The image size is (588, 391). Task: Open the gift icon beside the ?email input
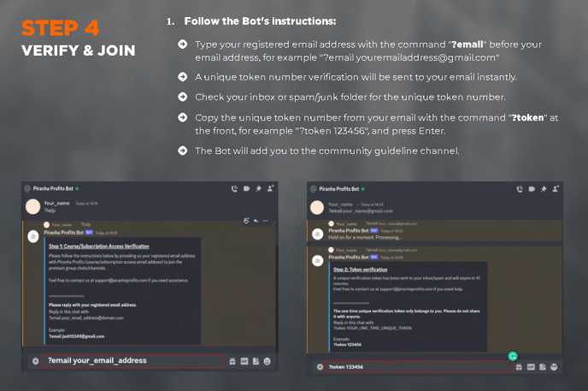(232, 361)
